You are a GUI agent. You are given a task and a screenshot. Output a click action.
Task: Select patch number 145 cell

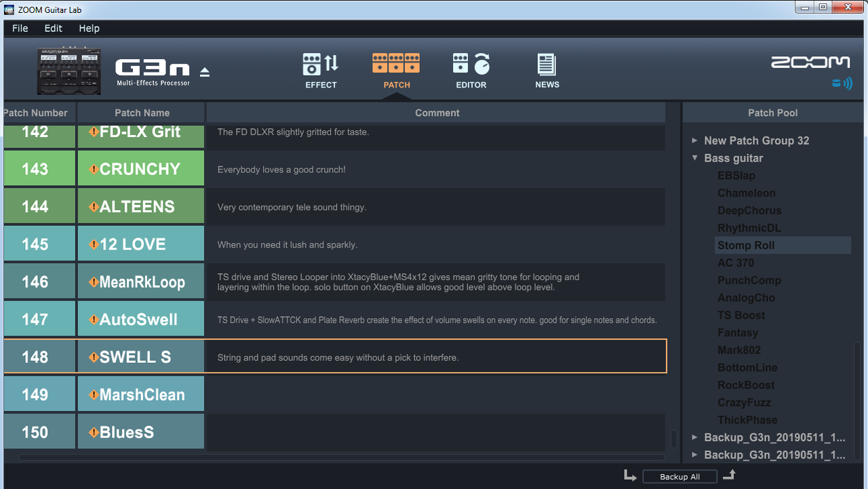[x=39, y=244]
